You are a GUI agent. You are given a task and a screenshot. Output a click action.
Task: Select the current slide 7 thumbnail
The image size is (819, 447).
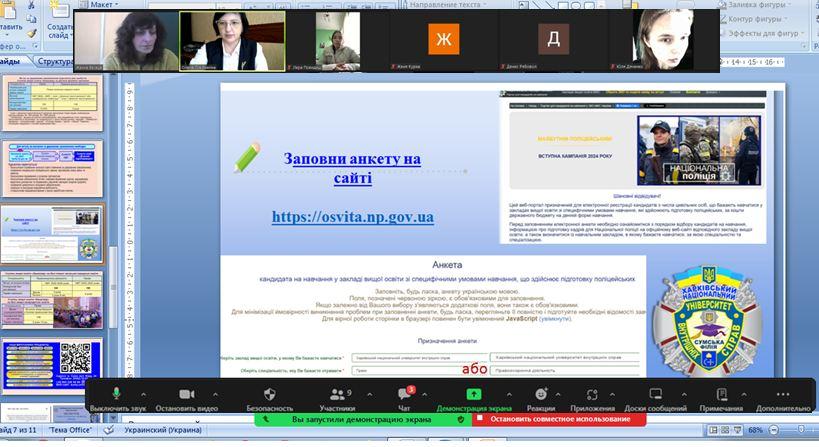(x=52, y=234)
